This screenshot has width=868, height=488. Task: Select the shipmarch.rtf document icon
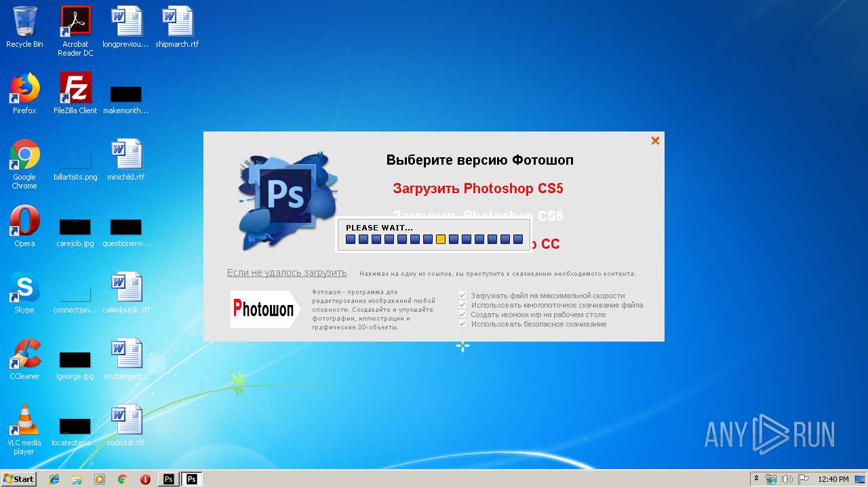tap(177, 27)
